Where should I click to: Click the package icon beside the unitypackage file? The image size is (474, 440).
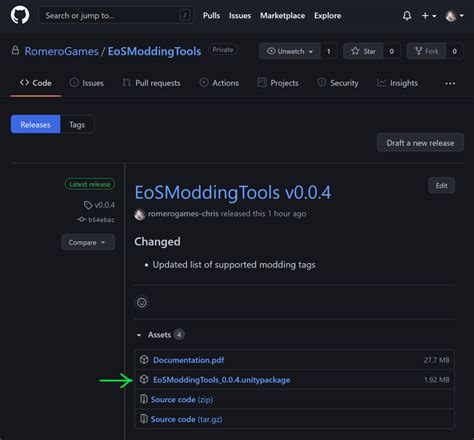[x=144, y=379]
